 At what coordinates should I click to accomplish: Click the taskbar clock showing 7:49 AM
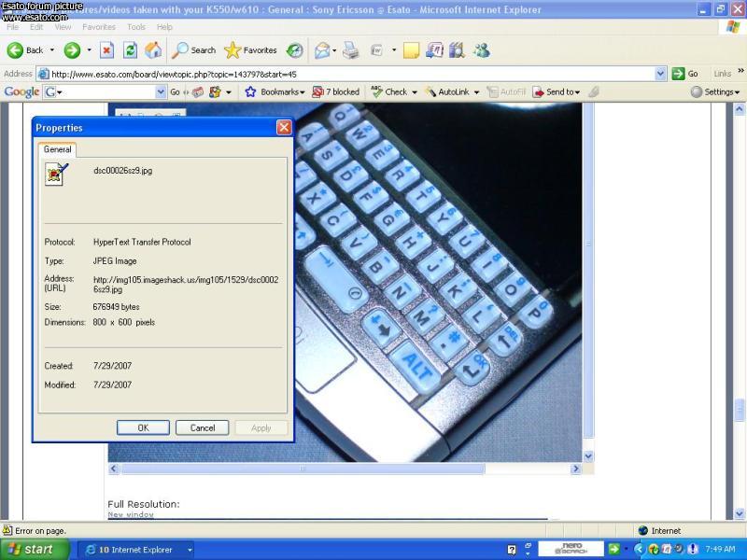tap(720, 549)
